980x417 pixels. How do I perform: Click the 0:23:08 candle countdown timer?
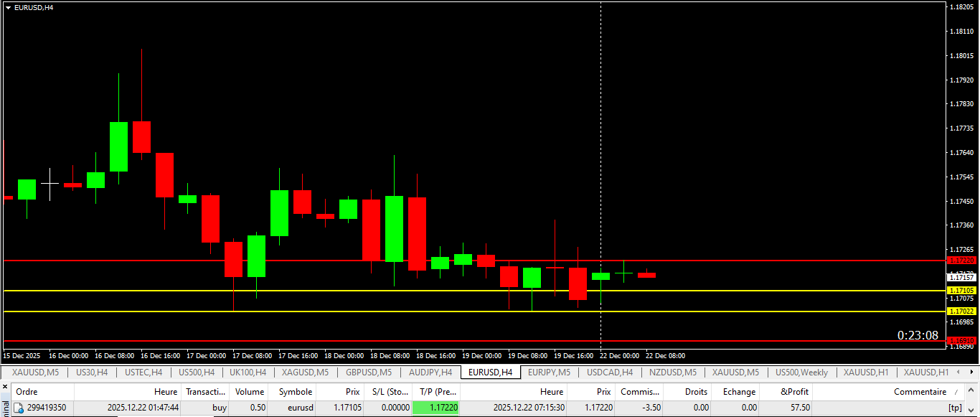[918, 335]
